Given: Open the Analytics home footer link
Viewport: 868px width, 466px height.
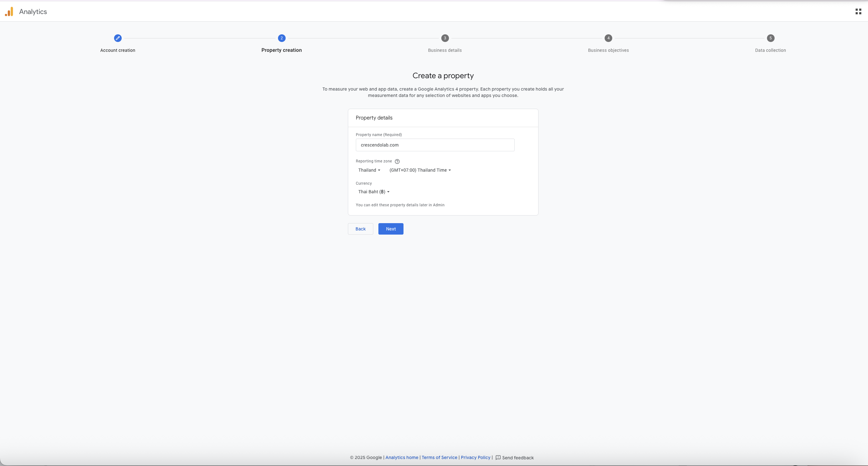Looking at the screenshot, I should pos(402,457).
